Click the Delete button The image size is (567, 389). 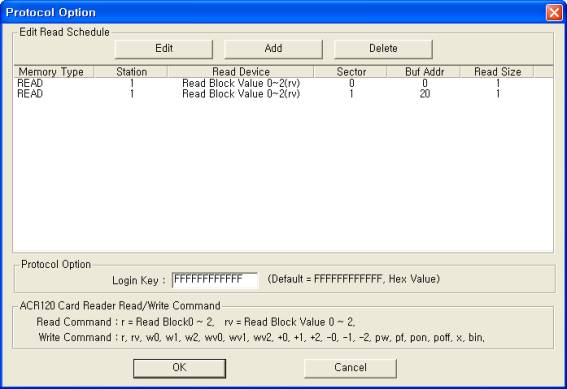pyautogui.click(x=383, y=49)
